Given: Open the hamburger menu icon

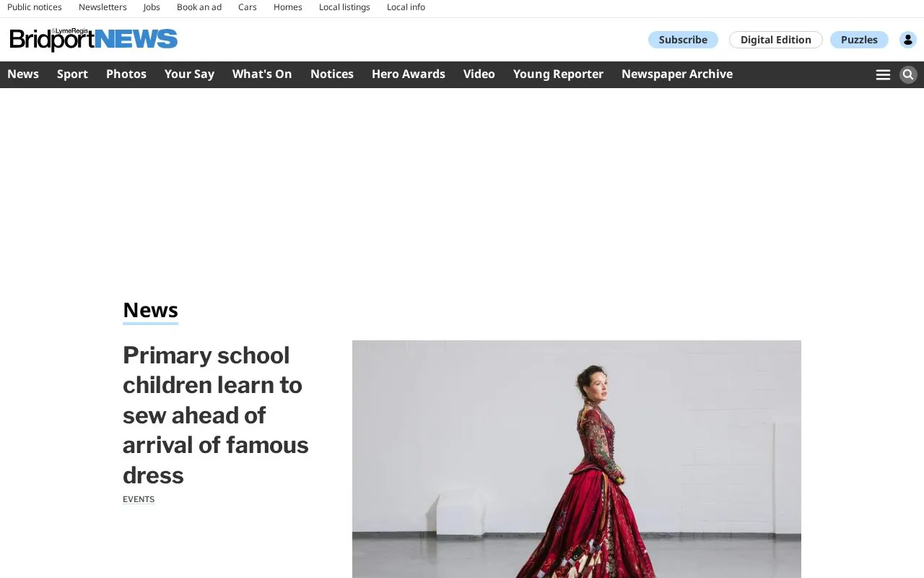Looking at the screenshot, I should pyautogui.click(x=883, y=74).
